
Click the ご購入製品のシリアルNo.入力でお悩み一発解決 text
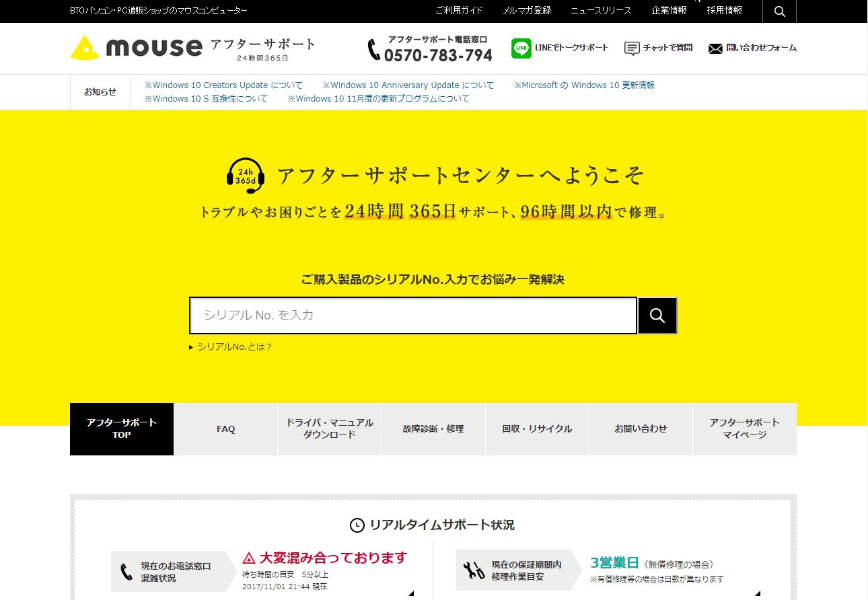point(433,280)
